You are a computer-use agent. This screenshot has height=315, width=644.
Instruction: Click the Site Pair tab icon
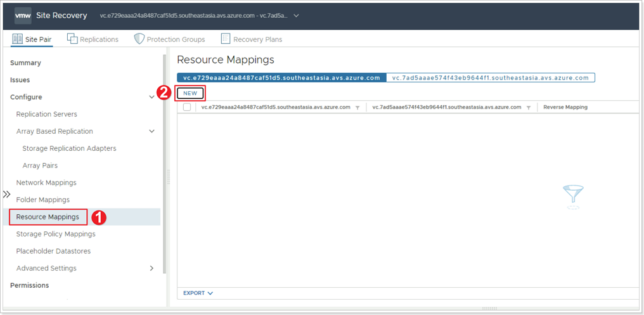(17, 39)
